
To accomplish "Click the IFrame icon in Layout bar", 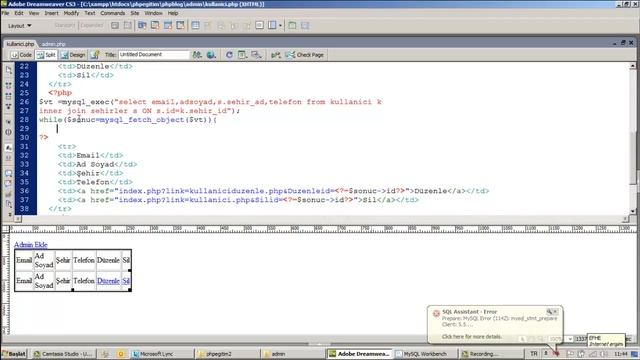I will coord(259,25).
